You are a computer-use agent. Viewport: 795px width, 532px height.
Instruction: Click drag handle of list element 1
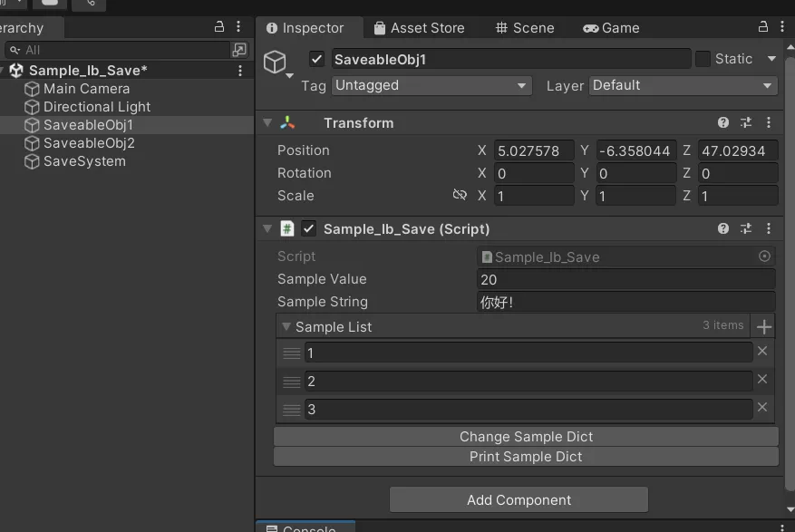pos(292,353)
